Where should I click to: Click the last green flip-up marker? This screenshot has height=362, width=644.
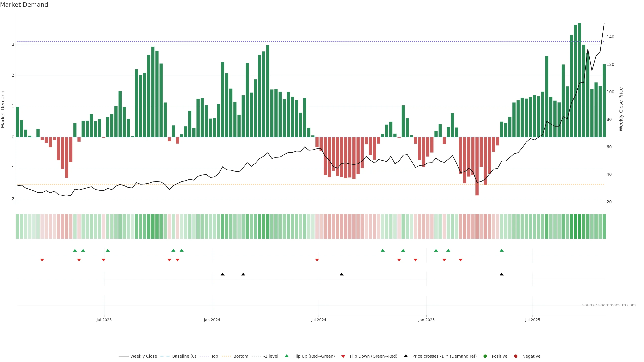coord(501,250)
